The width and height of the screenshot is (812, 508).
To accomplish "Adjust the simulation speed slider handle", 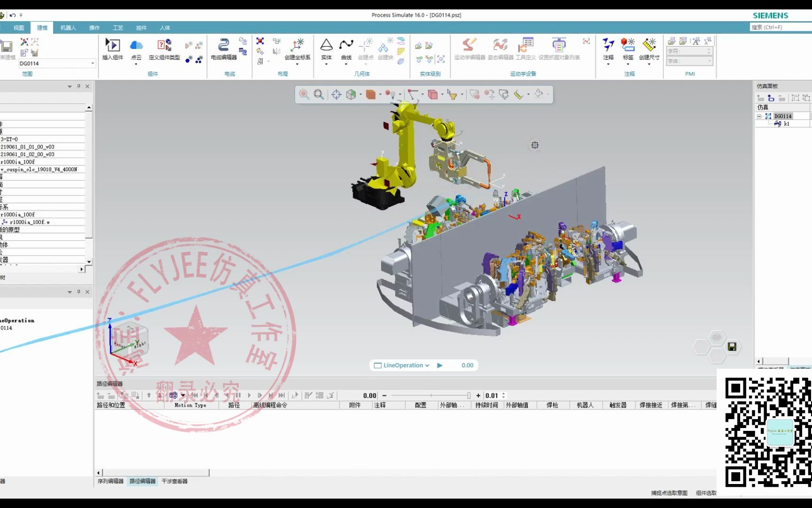I will click(468, 396).
